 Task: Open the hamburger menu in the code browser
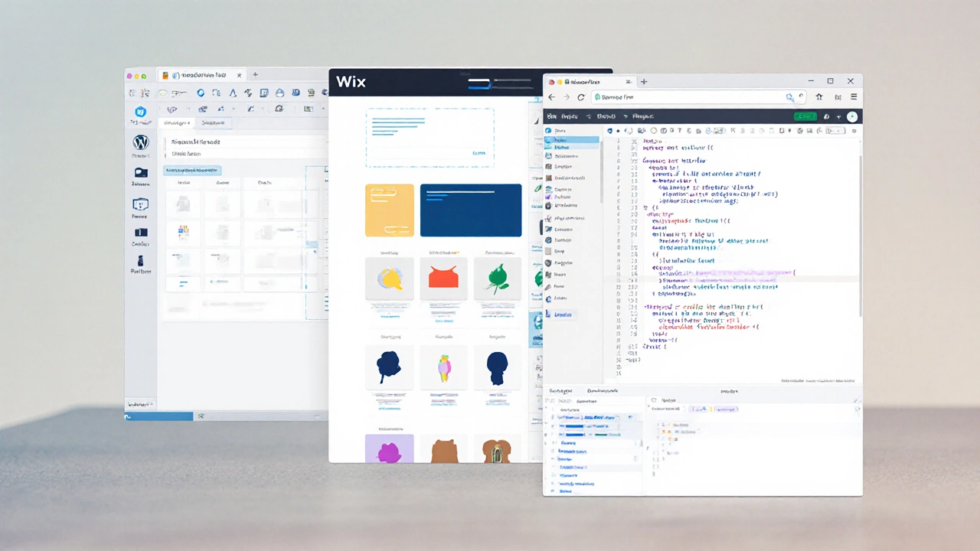click(x=854, y=97)
